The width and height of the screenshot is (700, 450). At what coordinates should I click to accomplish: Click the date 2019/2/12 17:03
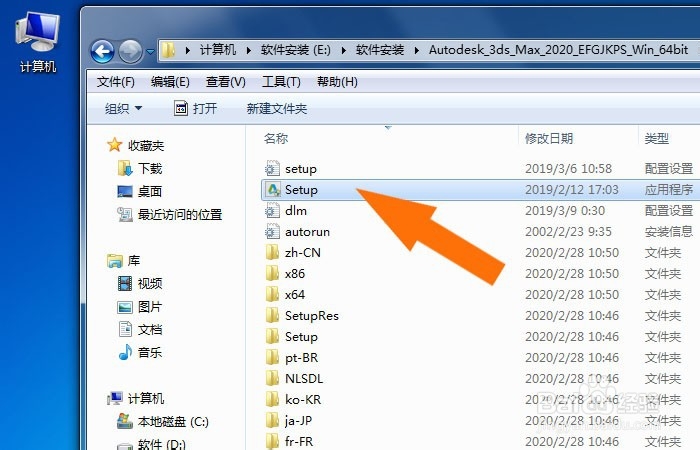572,190
